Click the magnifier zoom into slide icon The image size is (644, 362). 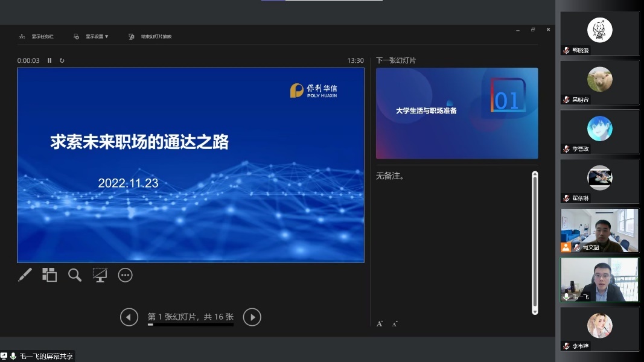(75, 275)
